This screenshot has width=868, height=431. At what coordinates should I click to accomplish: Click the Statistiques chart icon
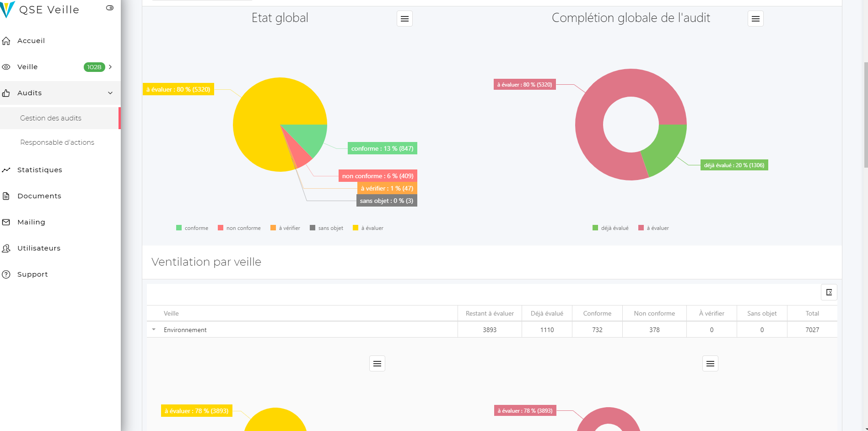tap(6, 170)
